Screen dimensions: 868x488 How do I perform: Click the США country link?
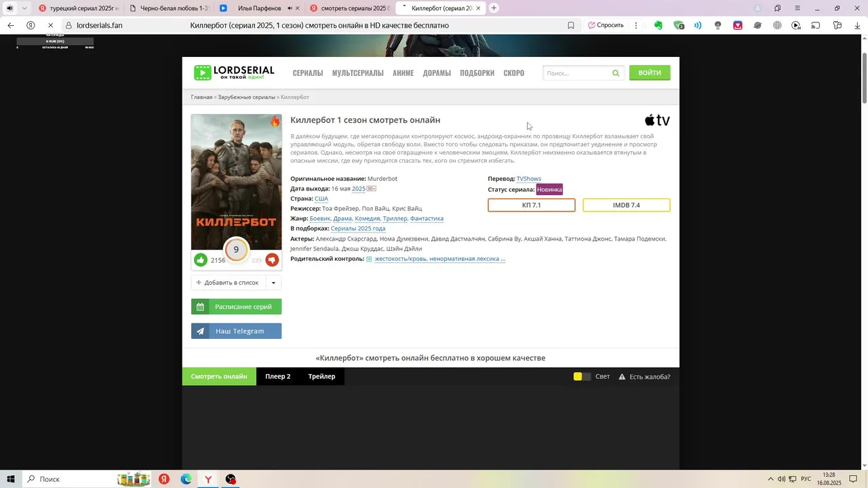[x=321, y=199]
